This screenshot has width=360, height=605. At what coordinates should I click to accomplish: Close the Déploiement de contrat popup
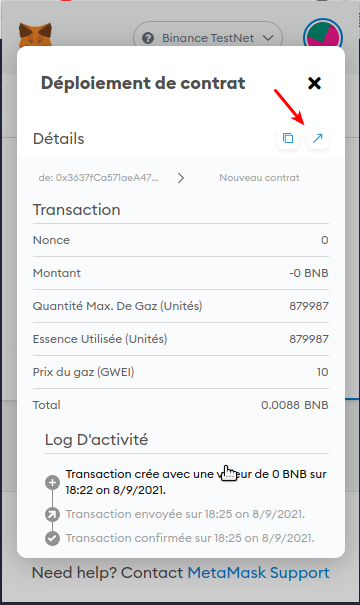(x=314, y=83)
